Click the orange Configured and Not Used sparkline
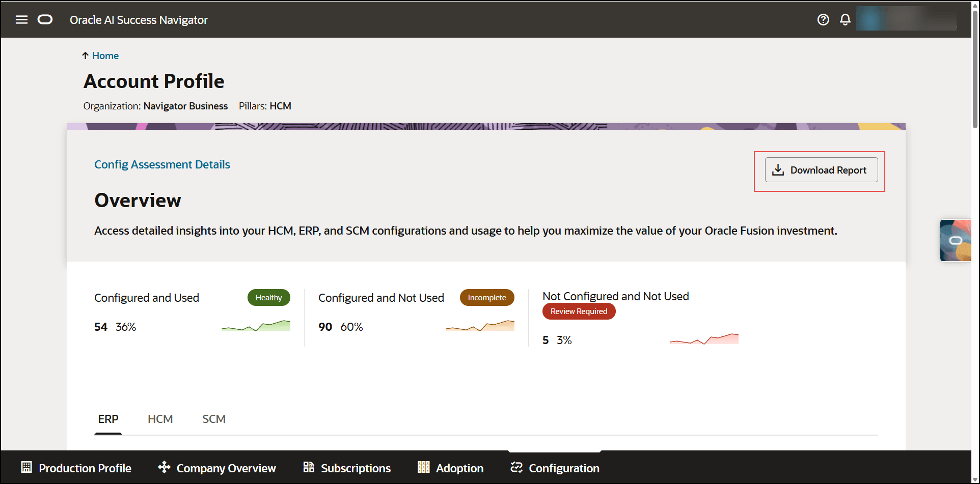Viewport: 980px width, 484px height. click(x=480, y=326)
